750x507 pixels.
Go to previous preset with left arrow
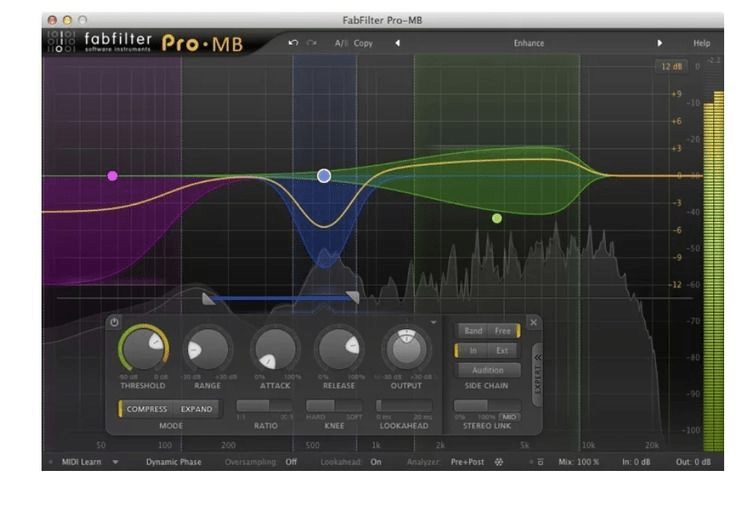pyautogui.click(x=397, y=43)
